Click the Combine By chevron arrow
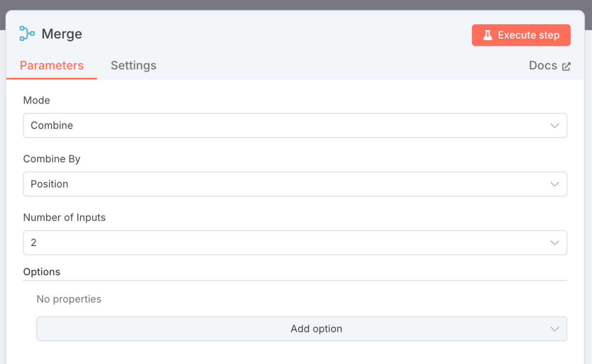 tap(555, 184)
